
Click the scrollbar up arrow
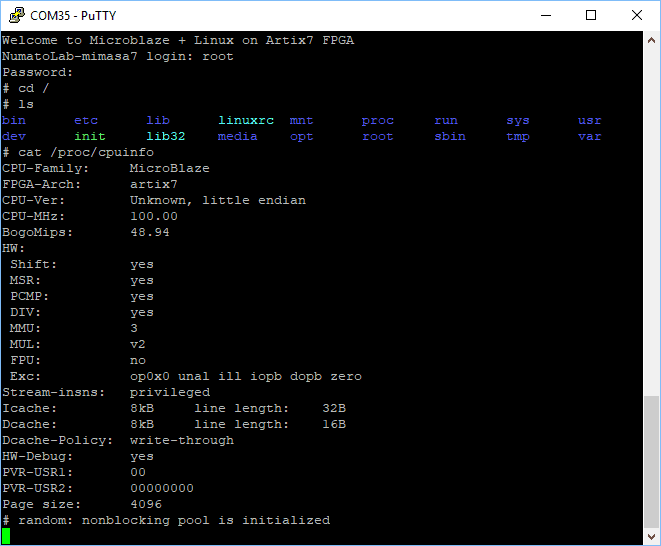(x=651, y=39)
